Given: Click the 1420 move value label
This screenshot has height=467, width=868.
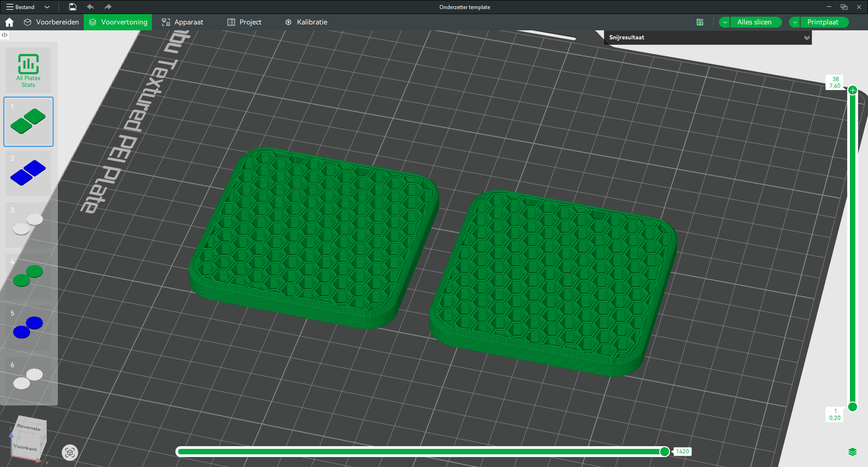Looking at the screenshot, I should [683, 451].
